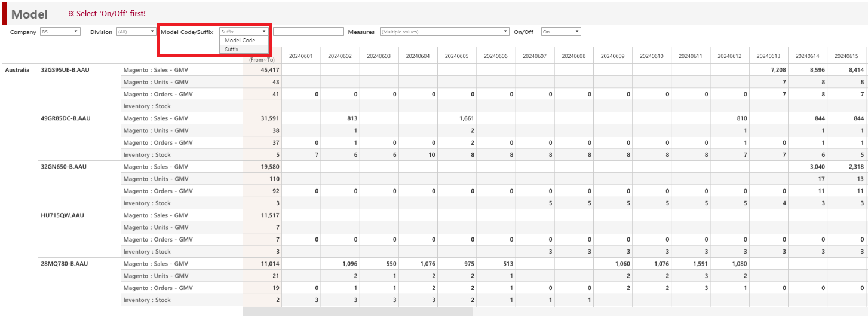Image resolution: width=868 pixels, height=320 pixels.
Task: Select model HU715QW.AAU row label
Action: (x=62, y=215)
